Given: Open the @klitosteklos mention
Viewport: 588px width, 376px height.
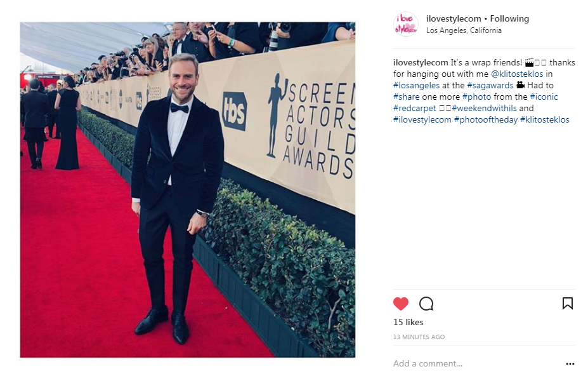Looking at the screenshot, I should pos(517,74).
